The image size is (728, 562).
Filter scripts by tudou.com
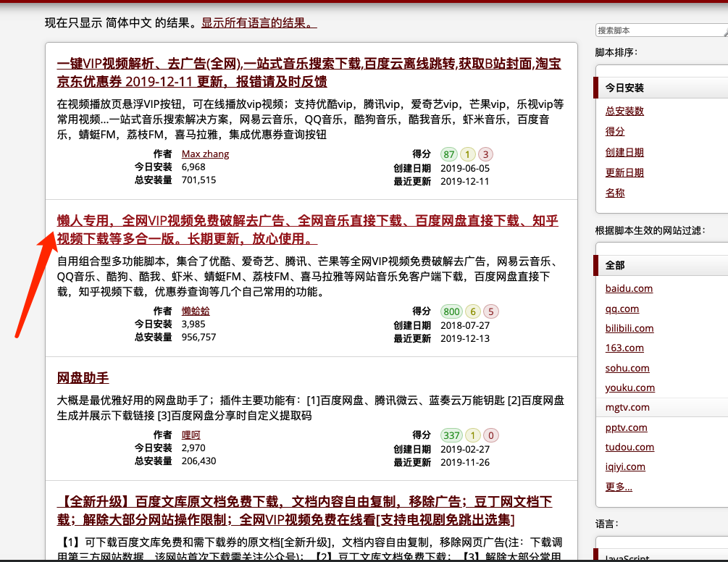point(629,448)
